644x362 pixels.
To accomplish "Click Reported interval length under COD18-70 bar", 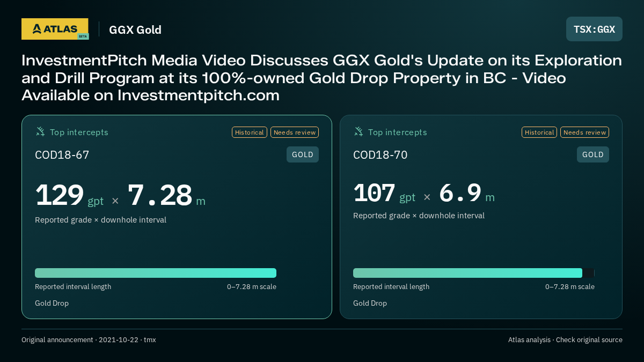I will tap(391, 287).
